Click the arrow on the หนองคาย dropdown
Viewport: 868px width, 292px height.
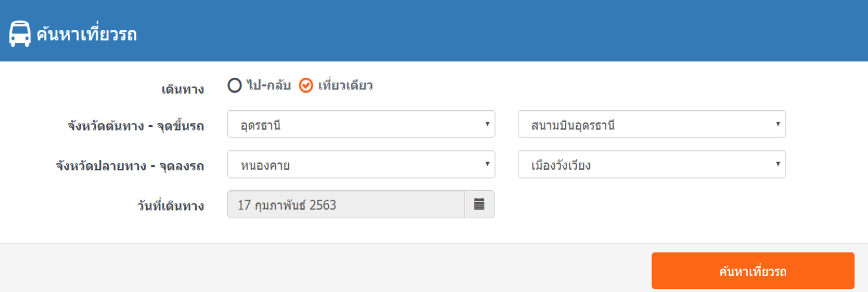(487, 164)
